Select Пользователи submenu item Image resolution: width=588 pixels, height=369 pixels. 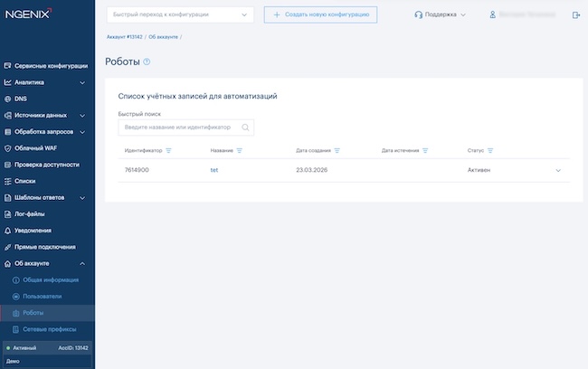click(x=42, y=297)
